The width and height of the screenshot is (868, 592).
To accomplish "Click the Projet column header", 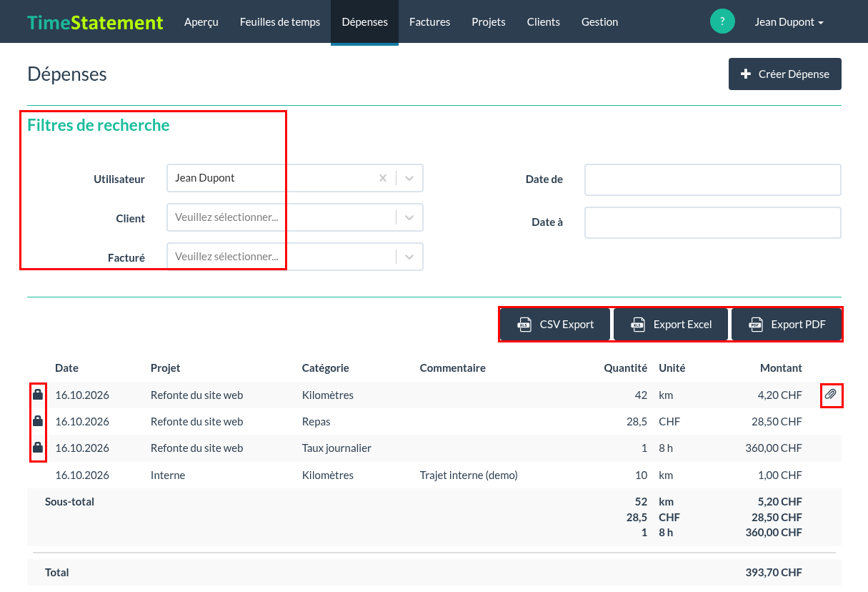I will (x=166, y=368).
